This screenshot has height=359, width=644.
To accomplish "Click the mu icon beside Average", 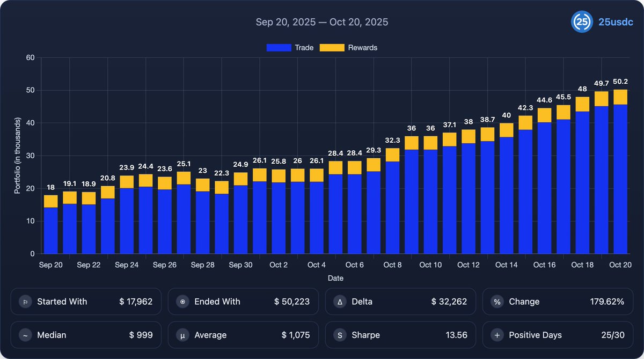I will click(x=182, y=335).
